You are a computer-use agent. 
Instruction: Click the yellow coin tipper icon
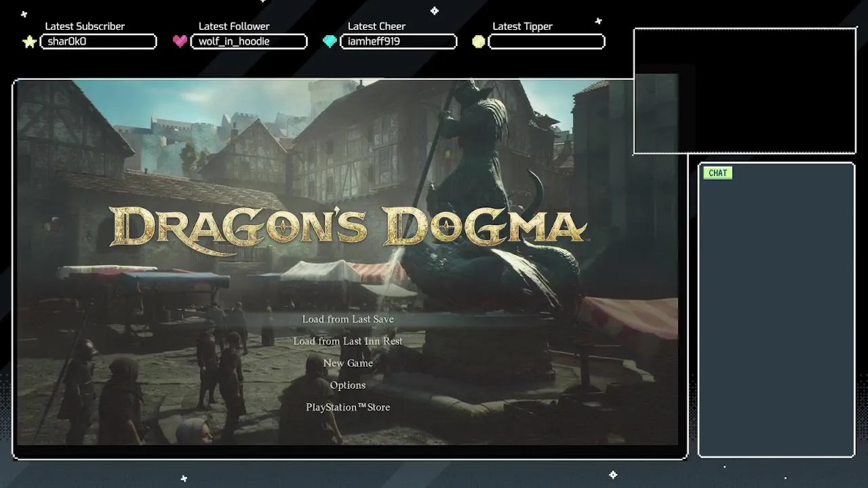[x=479, y=42]
